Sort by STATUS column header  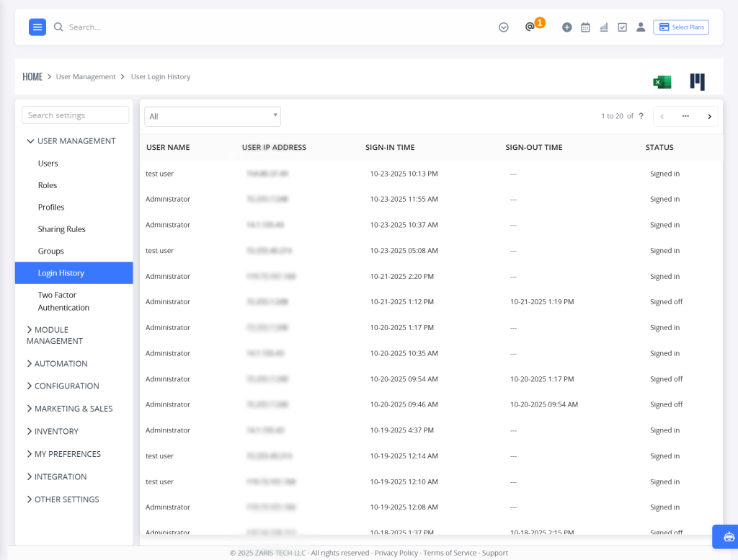(659, 147)
